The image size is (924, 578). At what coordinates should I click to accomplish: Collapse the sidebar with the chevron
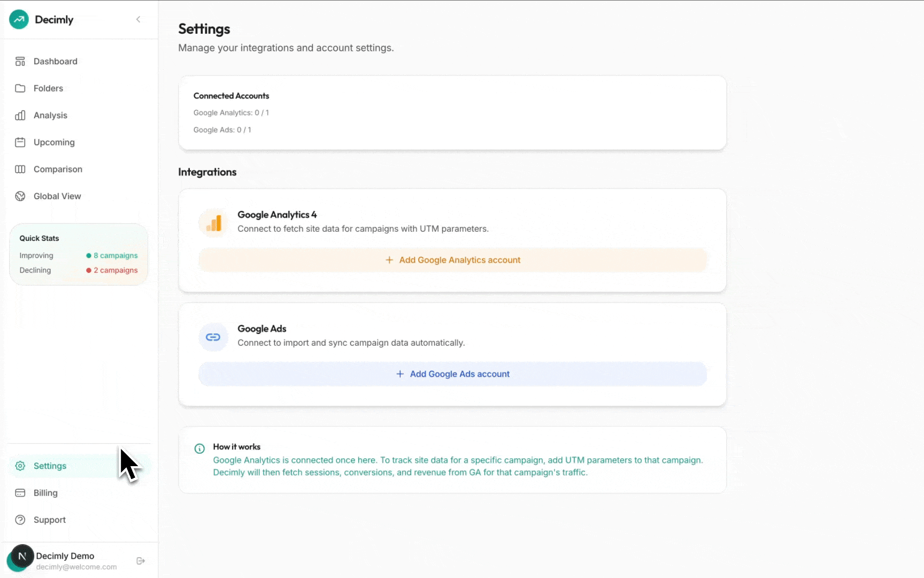(138, 19)
